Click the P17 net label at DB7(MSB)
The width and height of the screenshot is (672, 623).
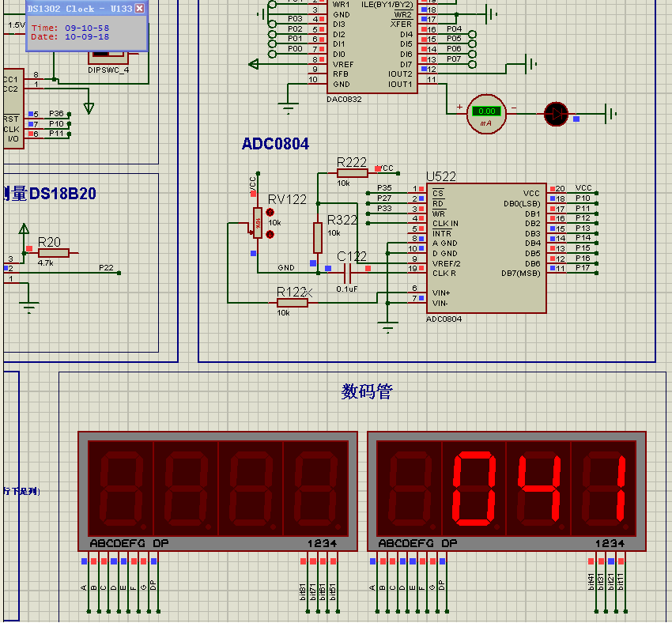[x=583, y=268]
